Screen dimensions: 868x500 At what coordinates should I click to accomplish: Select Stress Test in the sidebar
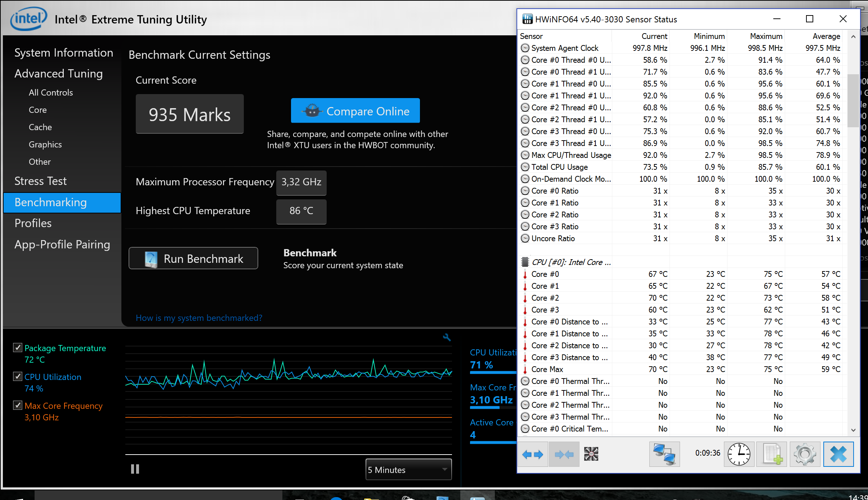pyautogui.click(x=40, y=181)
